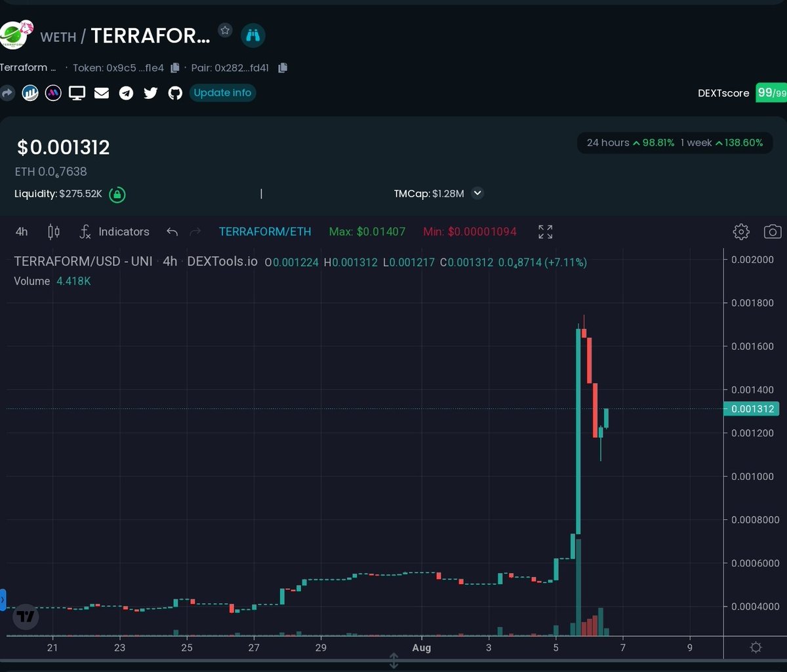
Task: Click the DEXTscore 99/99 badge
Action: [771, 93]
